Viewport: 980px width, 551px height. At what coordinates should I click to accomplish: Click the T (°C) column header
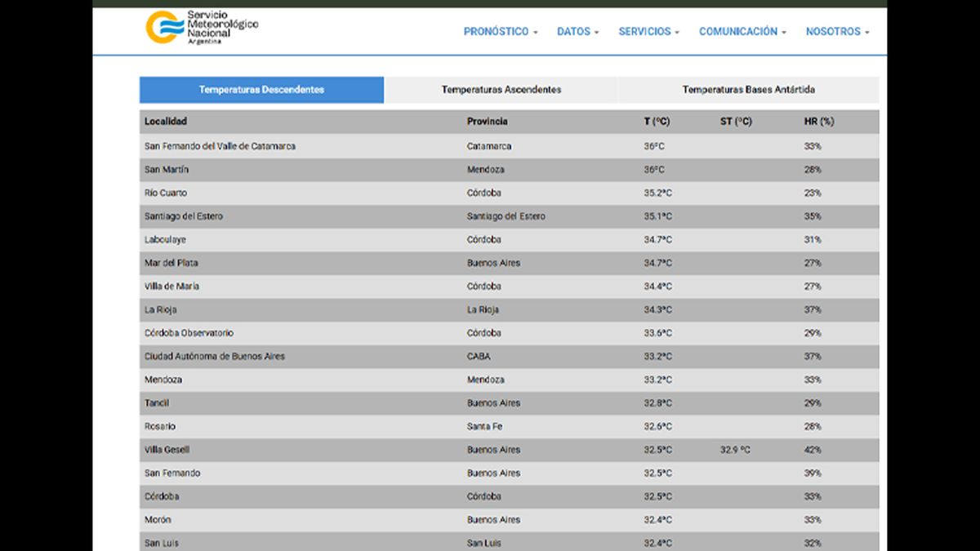[657, 122]
